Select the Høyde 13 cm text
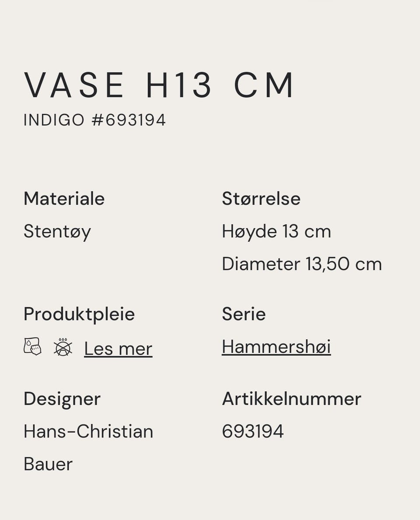This screenshot has height=520, width=420. [276, 231]
